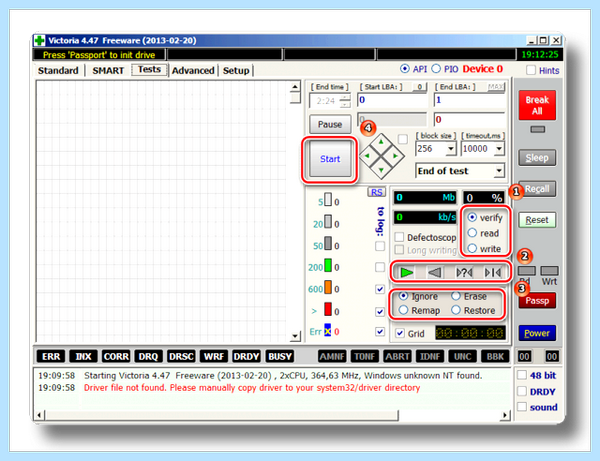Open the Setup tab

[x=236, y=70]
